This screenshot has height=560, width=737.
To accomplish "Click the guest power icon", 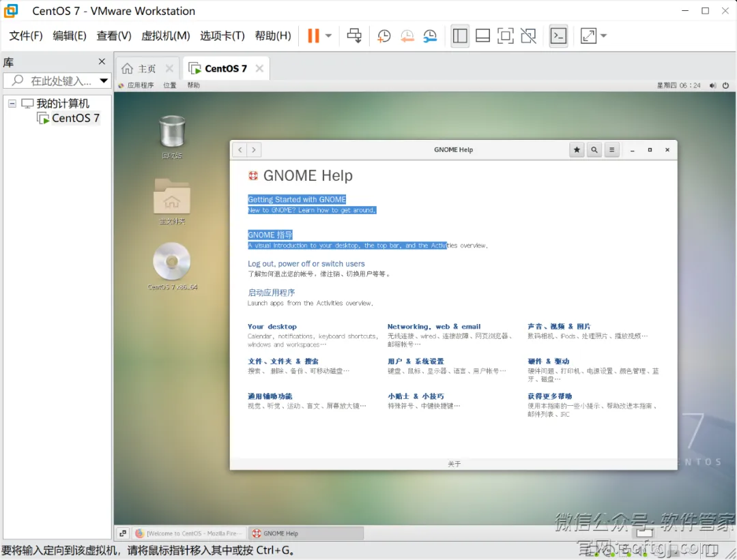I will 725,85.
